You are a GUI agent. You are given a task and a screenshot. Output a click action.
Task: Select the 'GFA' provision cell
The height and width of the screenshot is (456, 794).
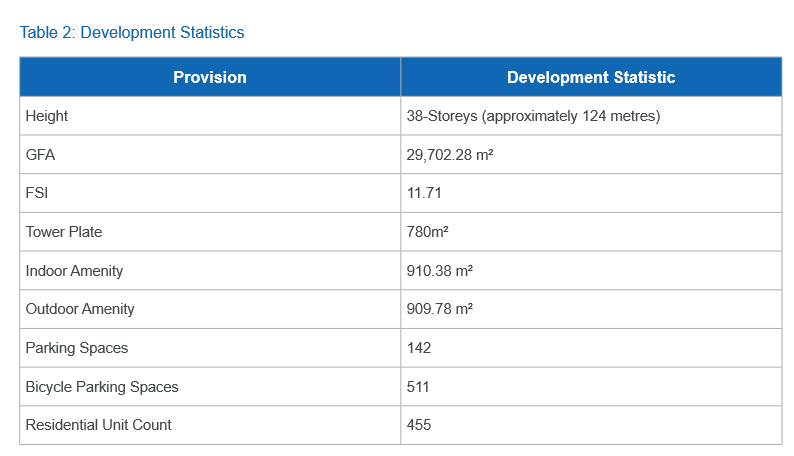pyautogui.click(x=41, y=155)
